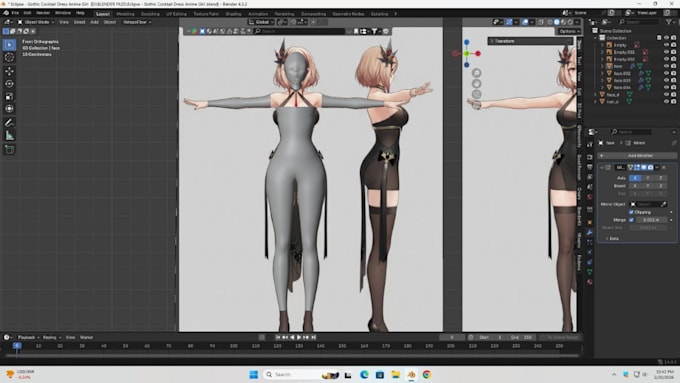The image size is (680, 383).
Task: Open the Render menu
Action: [x=43, y=13]
